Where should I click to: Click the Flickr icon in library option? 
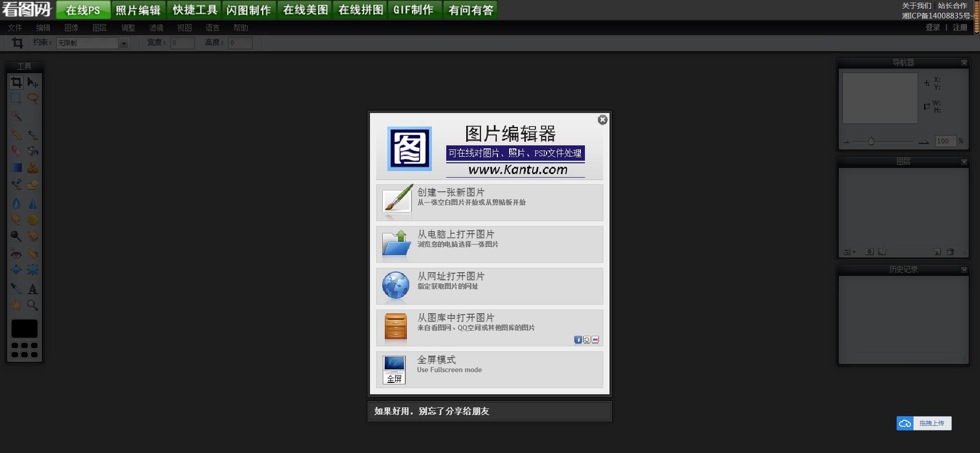pos(595,340)
